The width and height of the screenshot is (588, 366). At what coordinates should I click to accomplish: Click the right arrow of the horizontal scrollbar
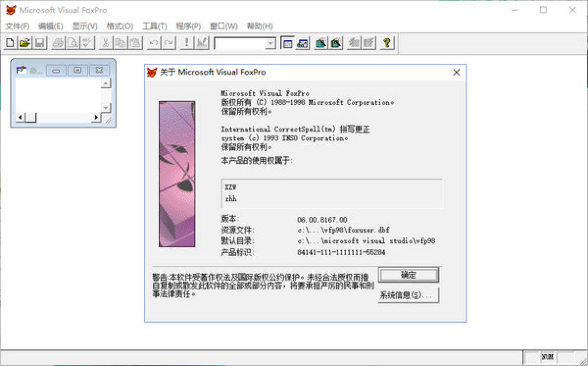coord(96,118)
